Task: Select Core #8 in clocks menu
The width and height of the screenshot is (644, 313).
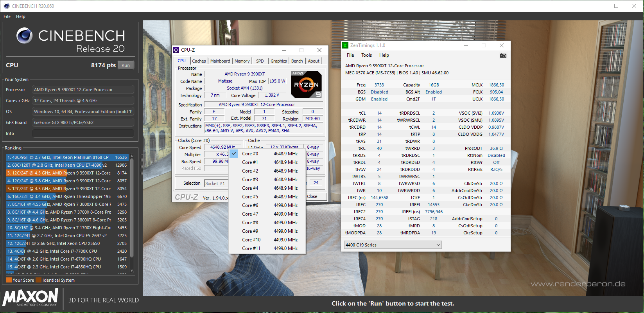Action: tap(267, 223)
